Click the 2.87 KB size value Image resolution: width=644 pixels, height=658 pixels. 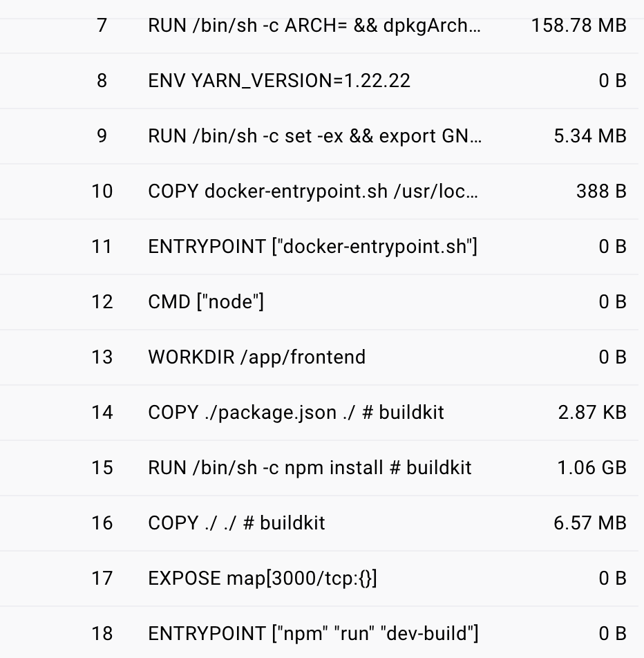(x=592, y=413)
